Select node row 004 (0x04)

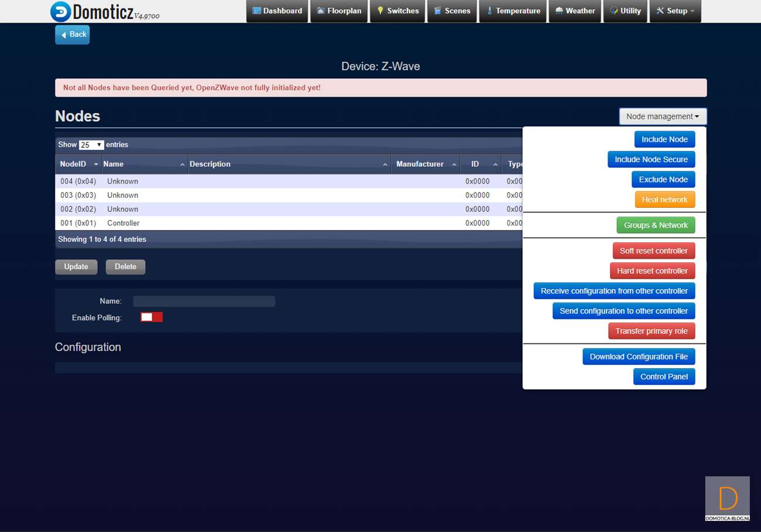[x=289, y=181]
